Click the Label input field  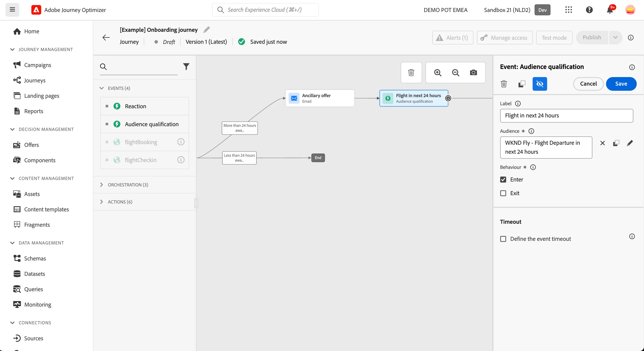(x=567, y=116)
